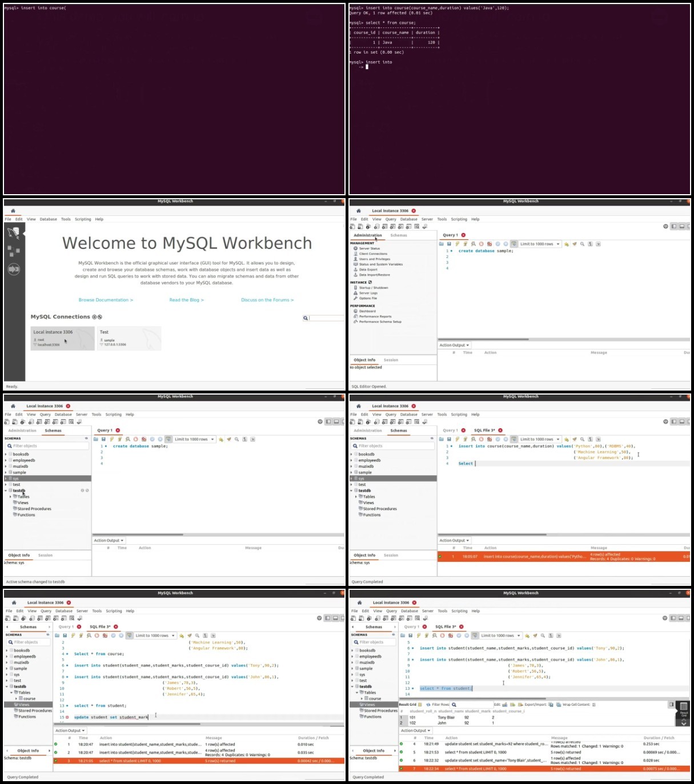Open Limit to 1000 rows dropdown in update-student window
The width and height of the screenshot is (694, 784).
(x=155, y=636)
